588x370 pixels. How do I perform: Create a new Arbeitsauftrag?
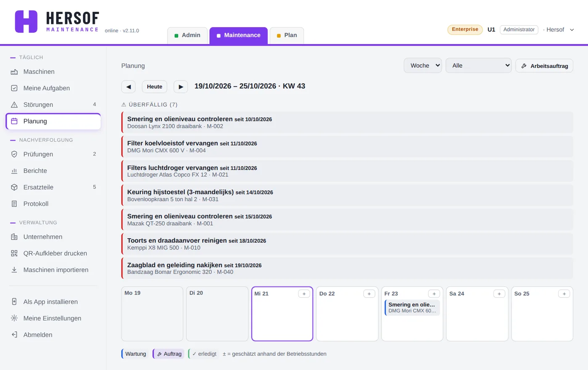click(544, 66)
